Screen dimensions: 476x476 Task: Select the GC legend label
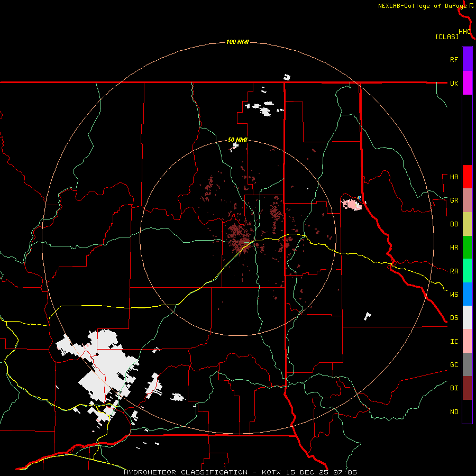coord(454,365)
